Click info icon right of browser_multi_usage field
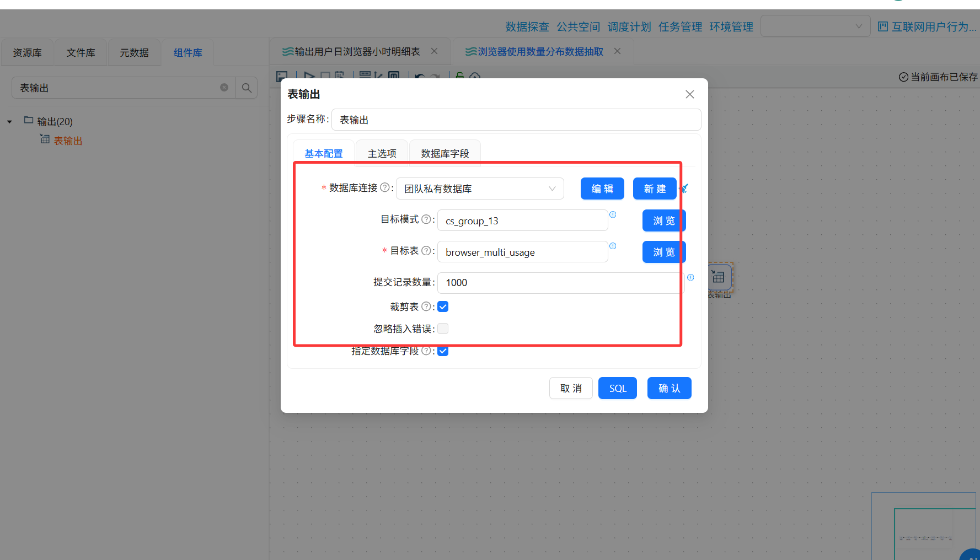This screenshot has width=980, height=560. click(x=613, y=246)
